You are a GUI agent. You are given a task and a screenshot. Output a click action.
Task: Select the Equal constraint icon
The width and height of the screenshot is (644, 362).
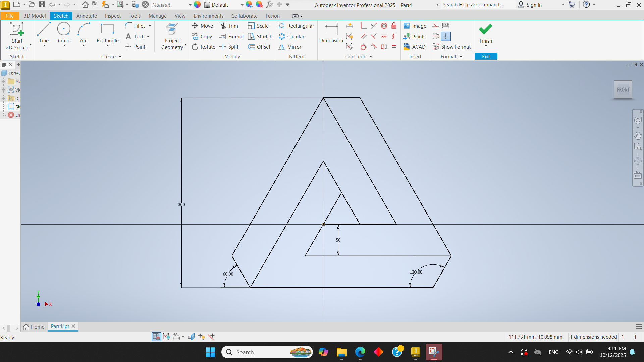[x=394, y=47]
